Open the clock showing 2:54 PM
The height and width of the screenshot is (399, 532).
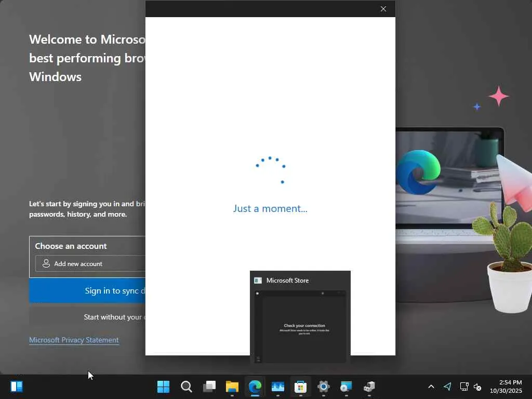coord(506,387)
